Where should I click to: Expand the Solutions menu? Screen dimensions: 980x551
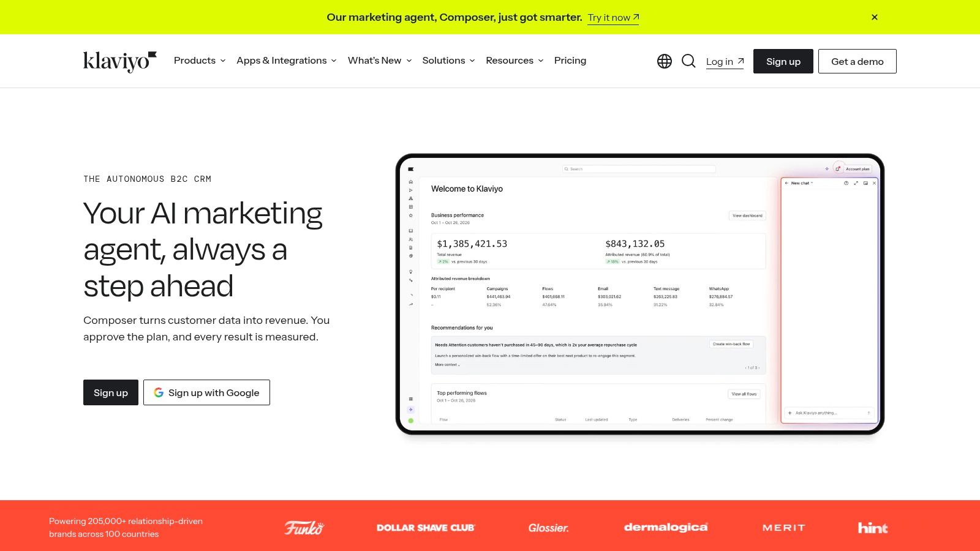[x=448, y=61]
